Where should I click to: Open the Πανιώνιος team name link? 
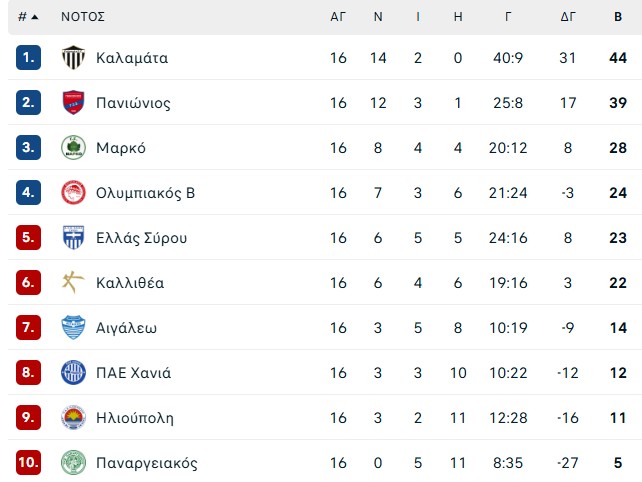(133, 103)
